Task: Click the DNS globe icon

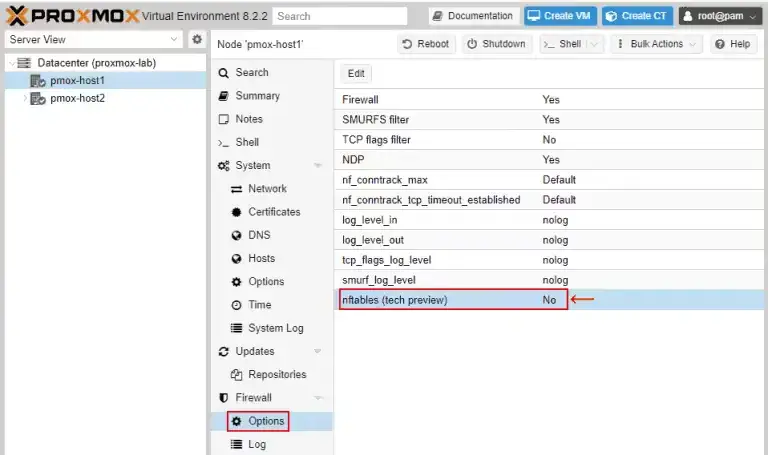Action: point(236,235)
